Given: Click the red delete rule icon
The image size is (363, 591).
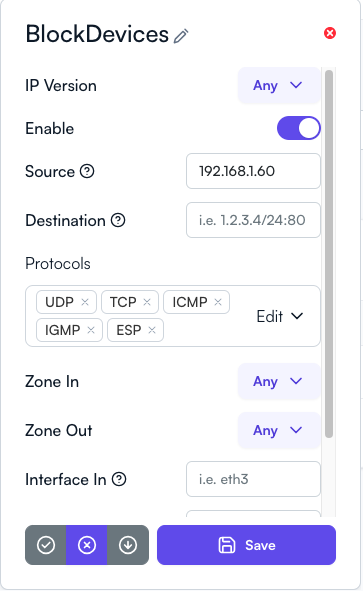Looking at the screenshot, I should [330, 33].
